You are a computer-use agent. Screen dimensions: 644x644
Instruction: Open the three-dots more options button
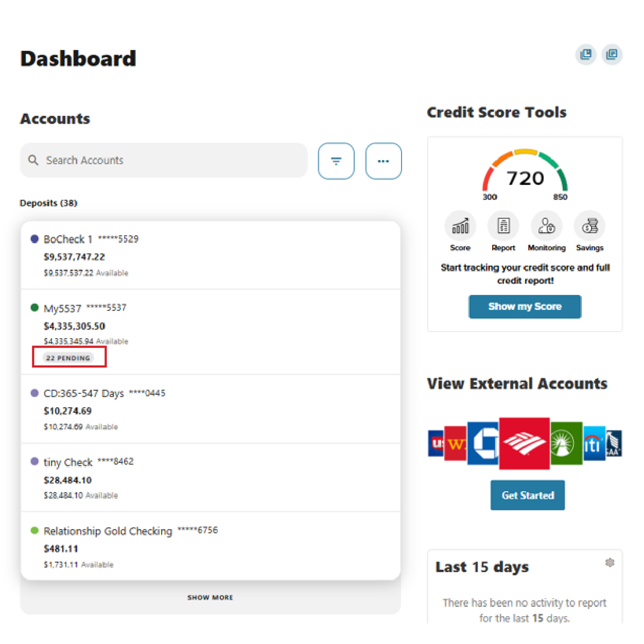[384, 161]
